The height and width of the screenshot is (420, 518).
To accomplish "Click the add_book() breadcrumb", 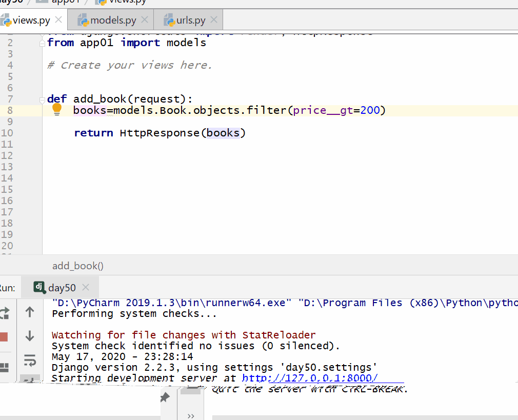I will pyautogui.click(x=78, y=266).
